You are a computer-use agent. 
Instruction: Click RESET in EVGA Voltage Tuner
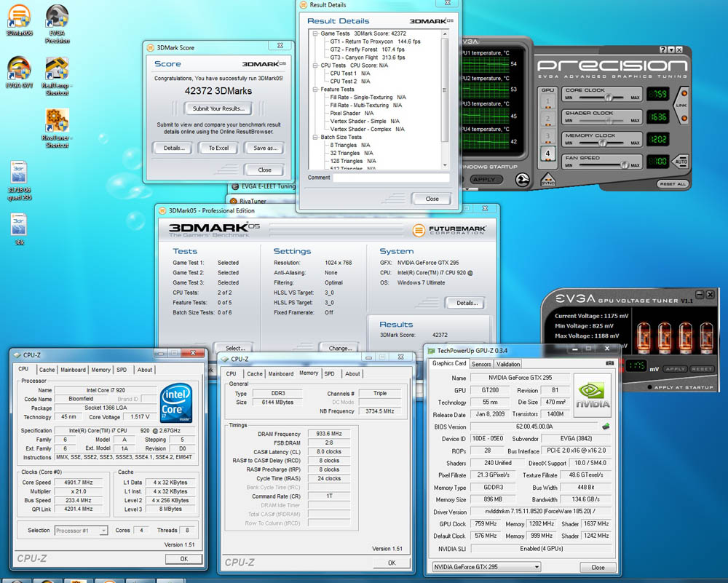click(701, 369)
